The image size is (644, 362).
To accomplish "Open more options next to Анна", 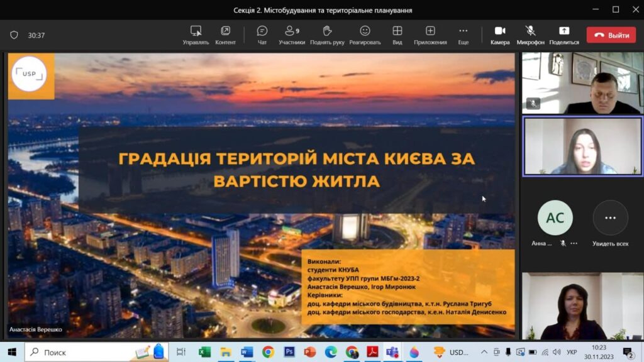I will pyautogui.click(x=574, y=243).
